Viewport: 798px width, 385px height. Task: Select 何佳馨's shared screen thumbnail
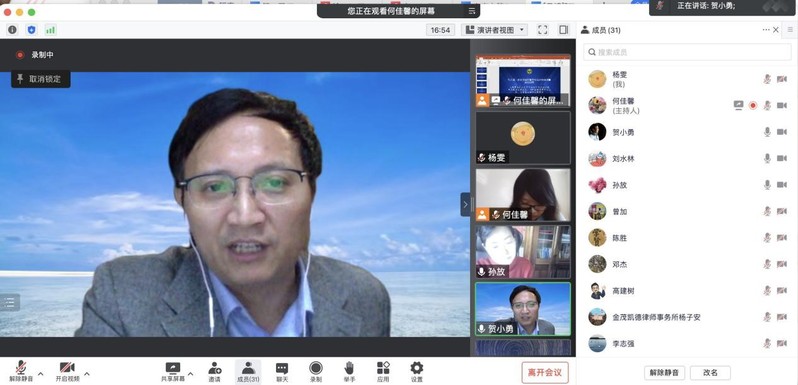click(523, 80)
